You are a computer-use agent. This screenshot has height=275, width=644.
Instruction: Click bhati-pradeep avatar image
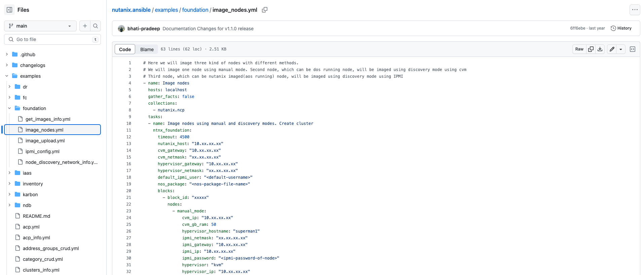pyautogui.click(x=121, y=29)
